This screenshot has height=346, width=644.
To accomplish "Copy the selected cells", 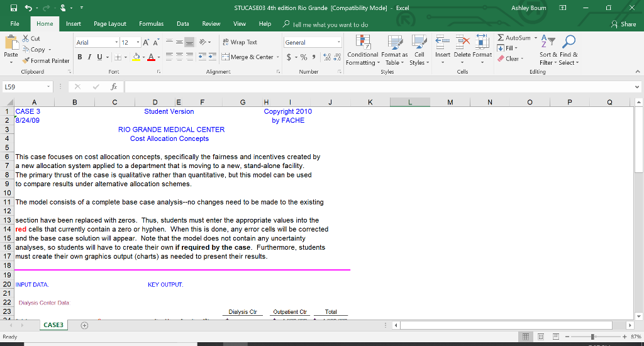I will click(34, 49).
